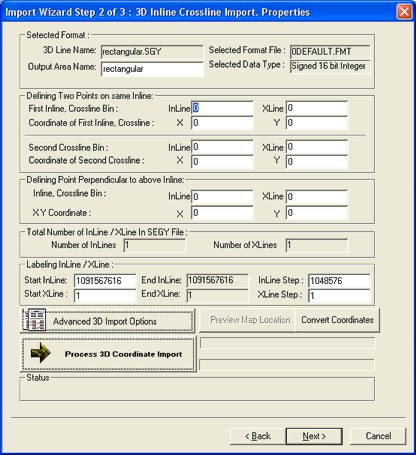
Task: Go to the Next wizard step
Action: (314, 436)
